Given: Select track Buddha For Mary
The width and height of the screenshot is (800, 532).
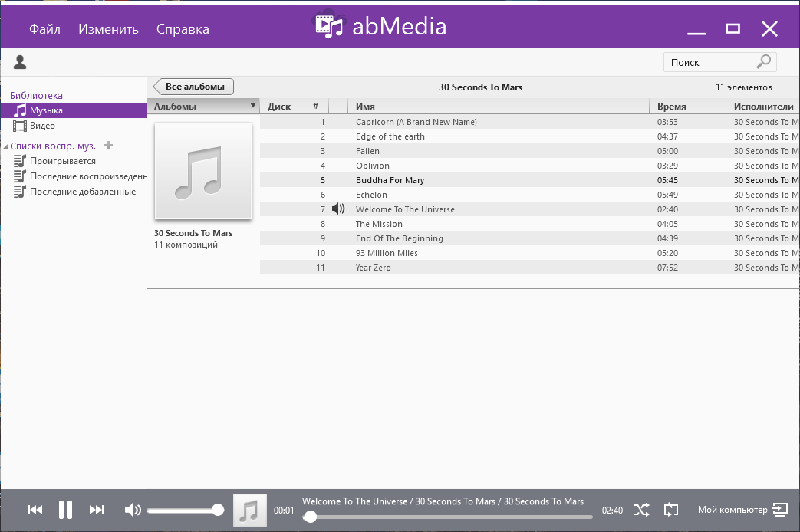Looking at the screenshot, I should (529, 180).
